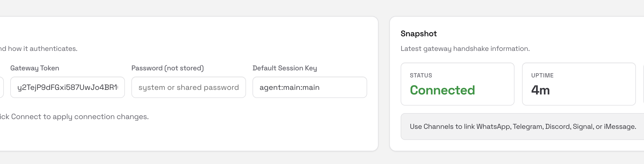Screen dimensions: 644x164
Task: Click the Password (not stored) label
Action: click(168, 68)
